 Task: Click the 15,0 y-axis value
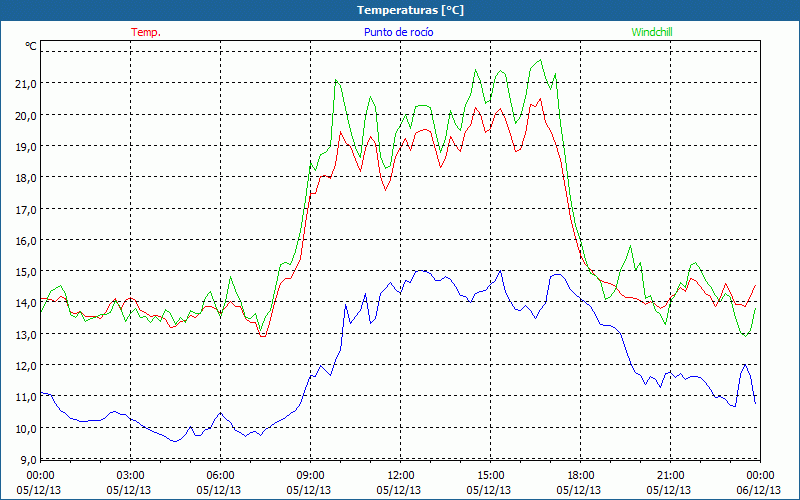(26, 271)
